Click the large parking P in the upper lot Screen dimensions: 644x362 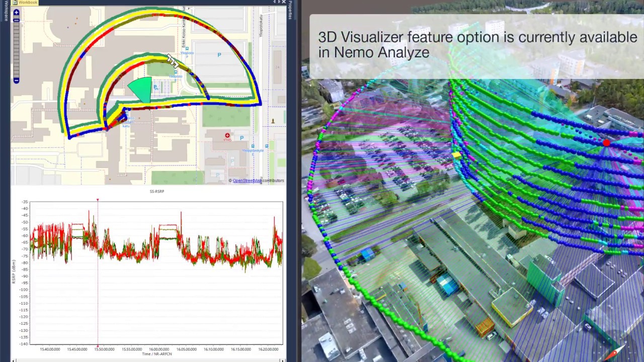point(219,55)
